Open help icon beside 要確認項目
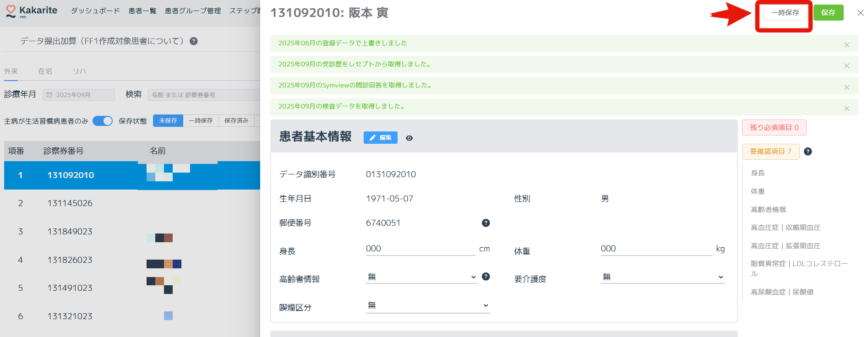This screenshot has height=337, width=868. click(x=808, y=152)
